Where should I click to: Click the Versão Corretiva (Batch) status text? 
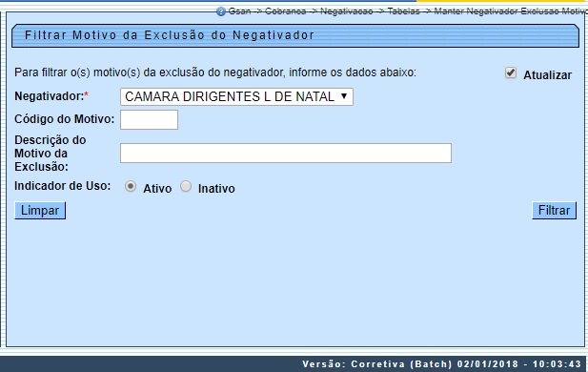(442, 364)
